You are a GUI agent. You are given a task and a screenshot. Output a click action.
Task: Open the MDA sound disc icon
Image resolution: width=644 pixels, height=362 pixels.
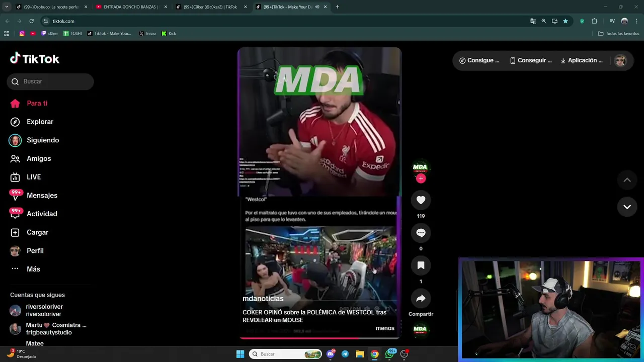click(x=420, y=329)
